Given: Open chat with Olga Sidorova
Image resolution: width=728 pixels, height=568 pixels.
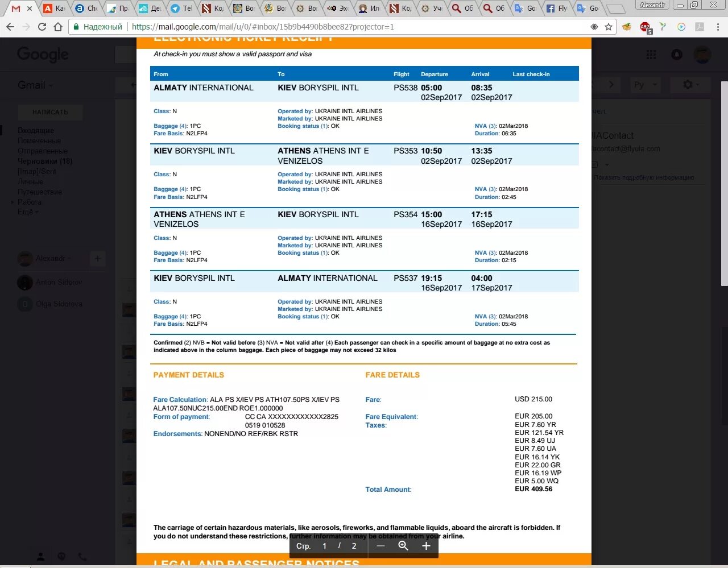Looking at the screenshot, I should click(x=59, y=304).
